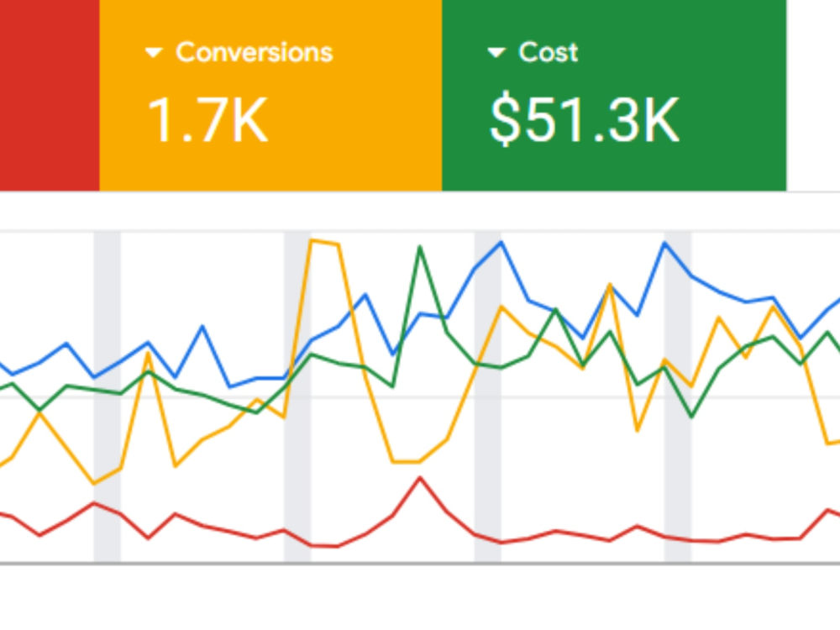Open the Cost metric dropdown arrow
840x630 pixels.
click(496, 52)
